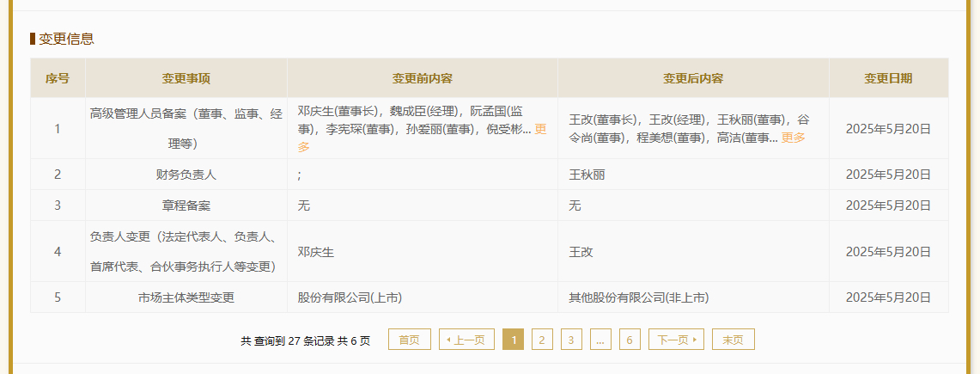Click the 变更信息 section heading
This screenshot has width=980, height=374.
coord(66,39)
